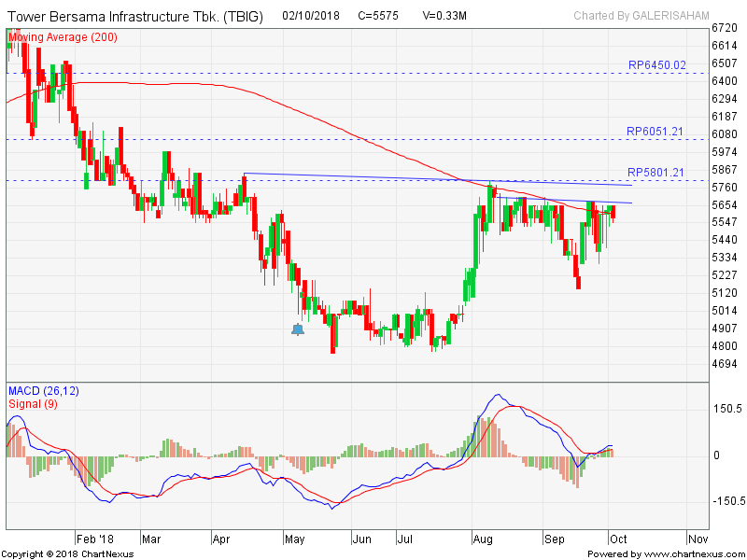
Task: Click the blue bell alert icon
Action: [298, 329]
